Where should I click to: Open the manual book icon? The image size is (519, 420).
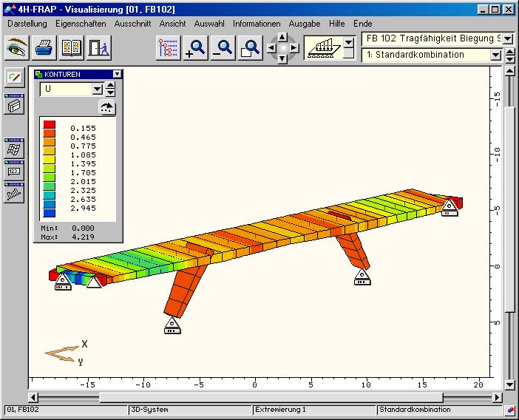pyautogui.click(x=71, y=48)
